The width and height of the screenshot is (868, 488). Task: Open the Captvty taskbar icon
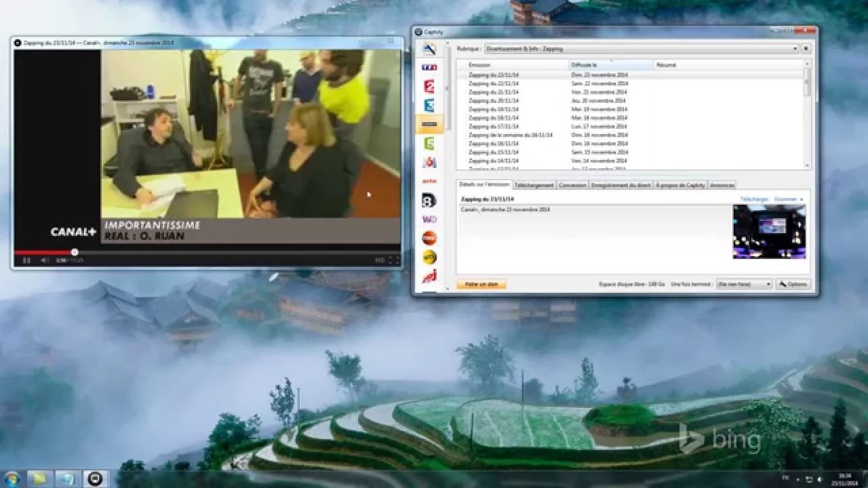(x=96, y=479)
